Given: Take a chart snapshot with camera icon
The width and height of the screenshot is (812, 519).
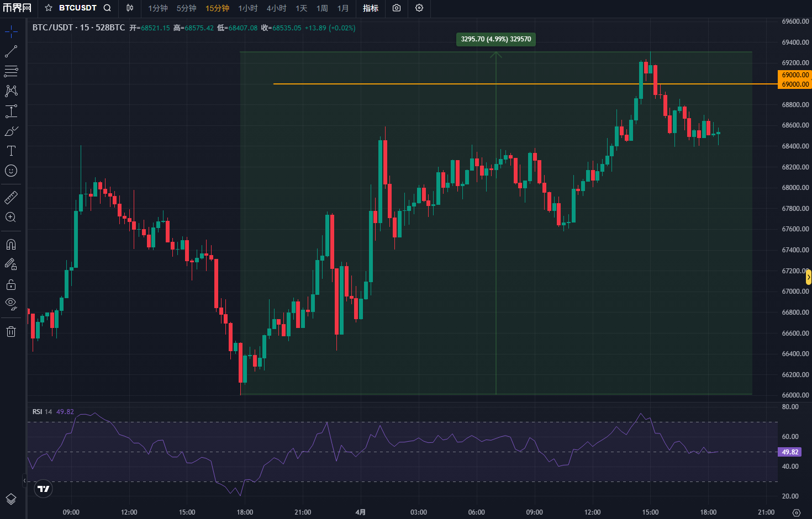Looking at the screenshot, I should [x=397, y=8].
